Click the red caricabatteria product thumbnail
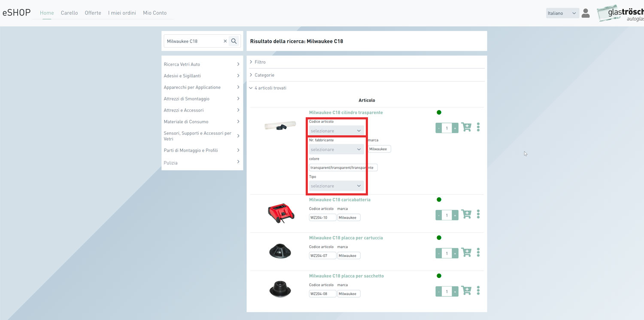644x320 pixels. coord(281,213)
